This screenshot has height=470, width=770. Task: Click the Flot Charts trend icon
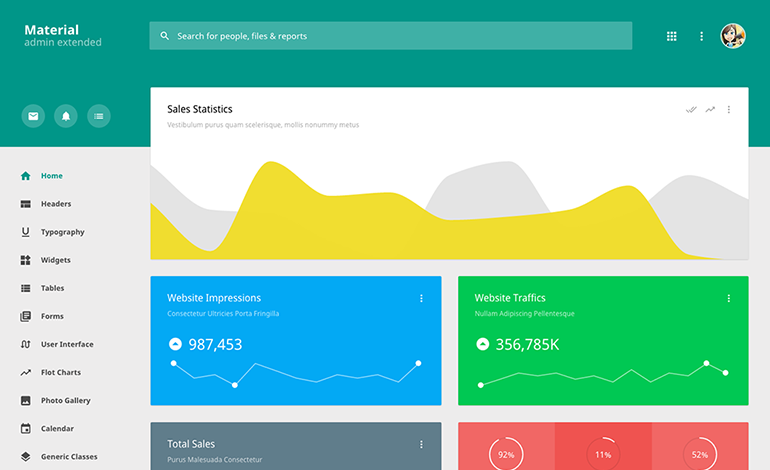[26, 372]
